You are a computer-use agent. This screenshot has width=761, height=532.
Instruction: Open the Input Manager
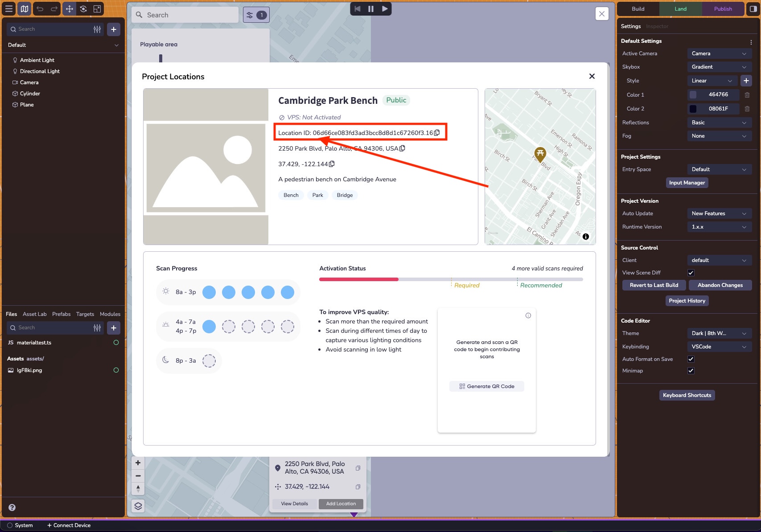click(687, 183)
